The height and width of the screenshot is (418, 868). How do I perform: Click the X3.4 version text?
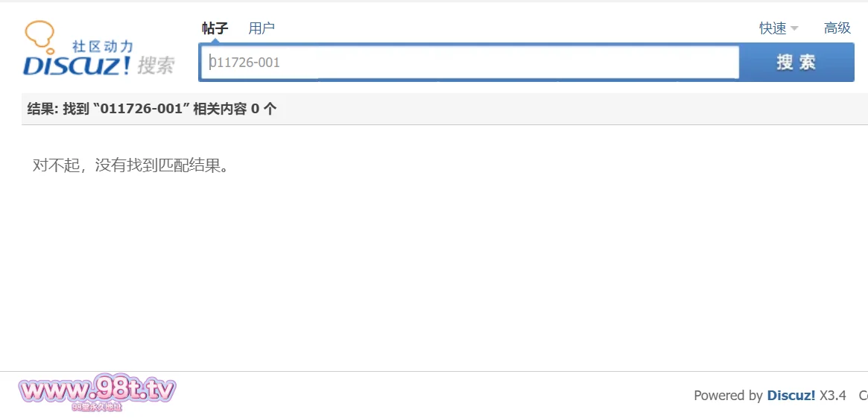click(x=833, y=396)
